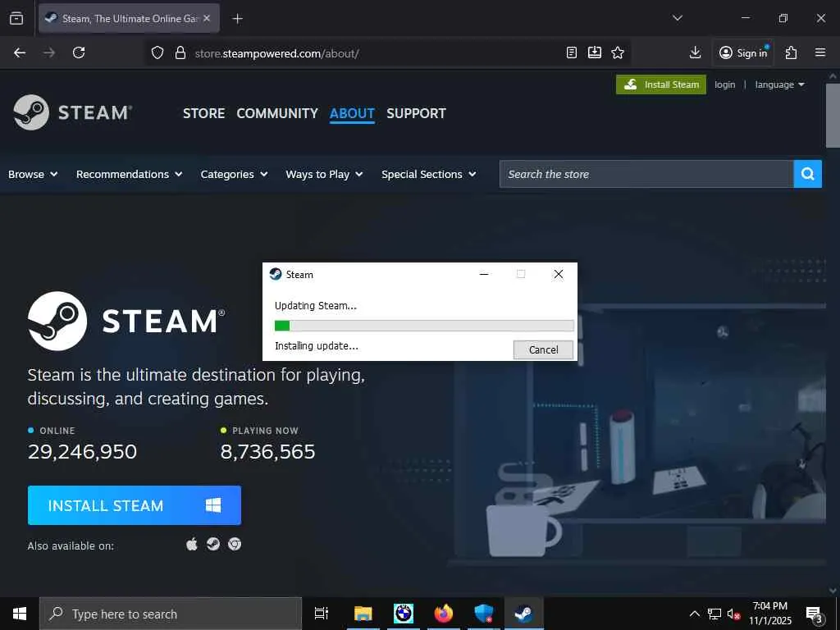Click the browser forward arrow
The width and height of the screenshot is (840, 630).
click(x=49, y=52)
